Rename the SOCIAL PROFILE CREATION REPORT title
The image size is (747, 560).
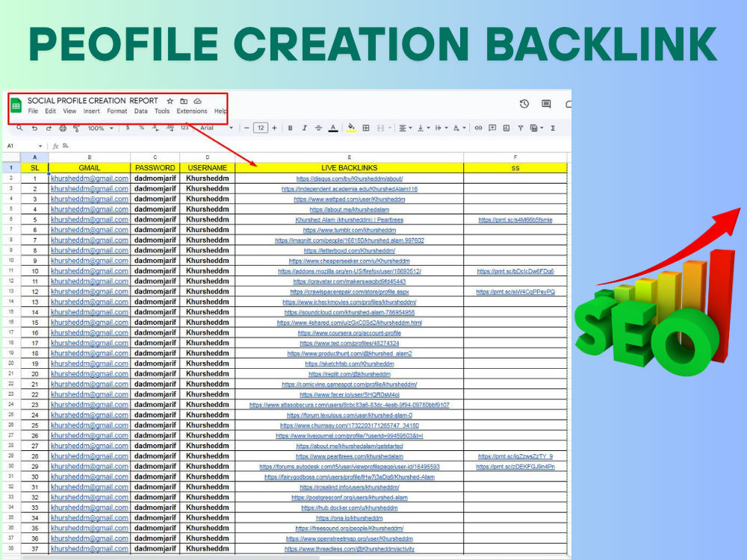[93, 101]
